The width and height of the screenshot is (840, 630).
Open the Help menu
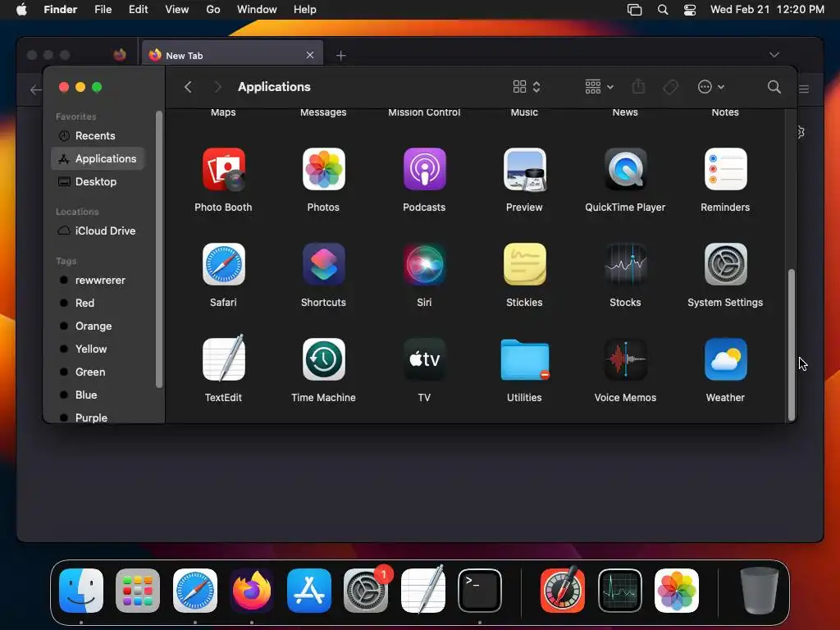(x=305, y=10)
